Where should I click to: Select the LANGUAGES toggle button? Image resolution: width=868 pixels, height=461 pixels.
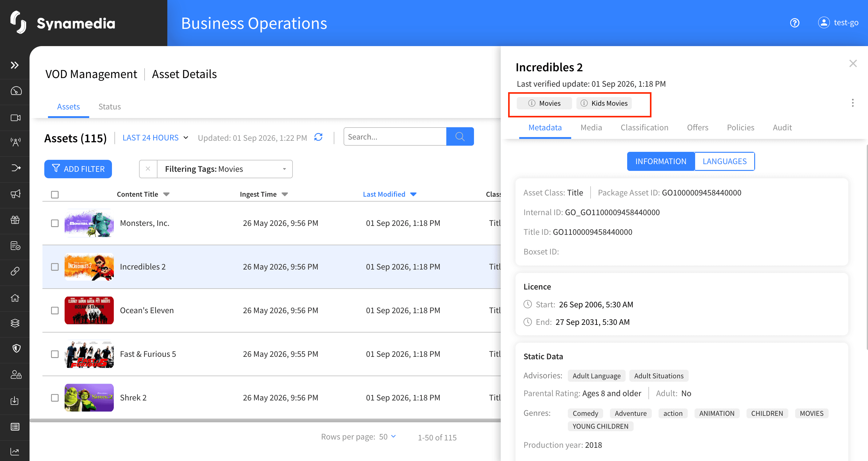click(x=724, y=161)
